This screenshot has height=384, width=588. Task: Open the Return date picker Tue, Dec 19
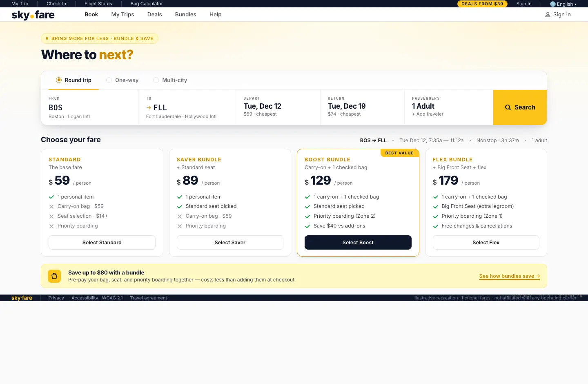point(362,107)
